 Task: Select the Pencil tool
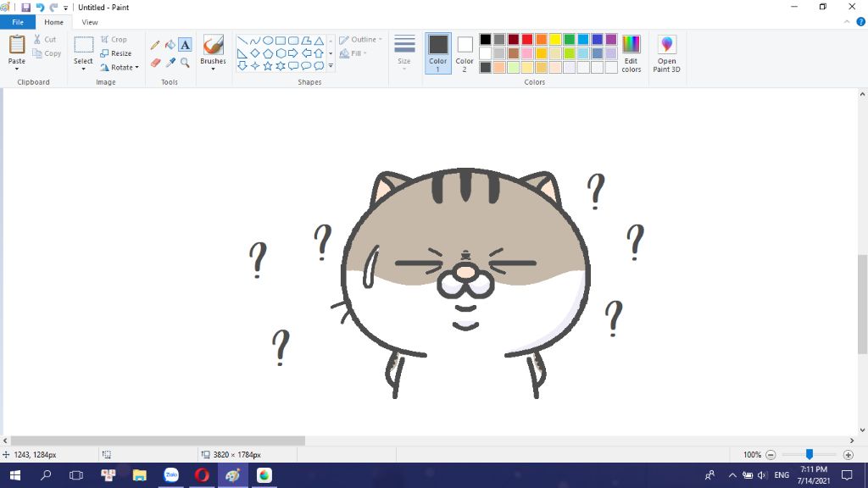pyautogui.click(x=155, y=45)
